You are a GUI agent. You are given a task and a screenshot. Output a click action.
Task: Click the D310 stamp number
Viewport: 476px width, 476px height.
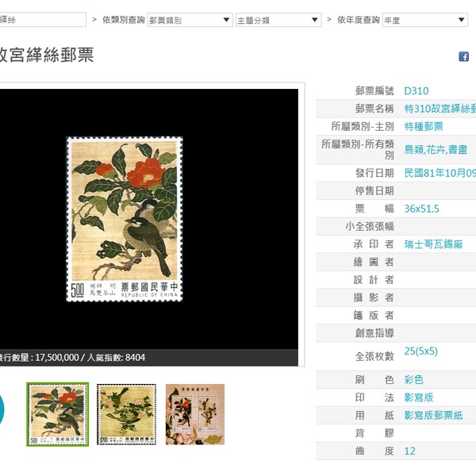pos(416,91)
